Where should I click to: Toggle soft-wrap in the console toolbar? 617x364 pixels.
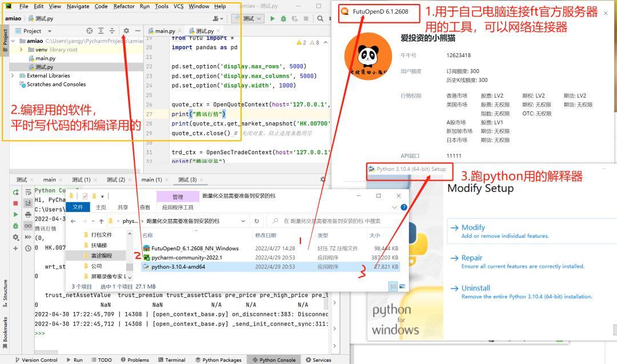27,193
